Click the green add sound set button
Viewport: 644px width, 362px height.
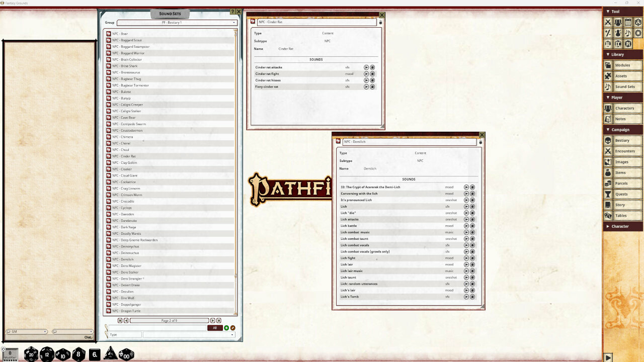[226, 328]
